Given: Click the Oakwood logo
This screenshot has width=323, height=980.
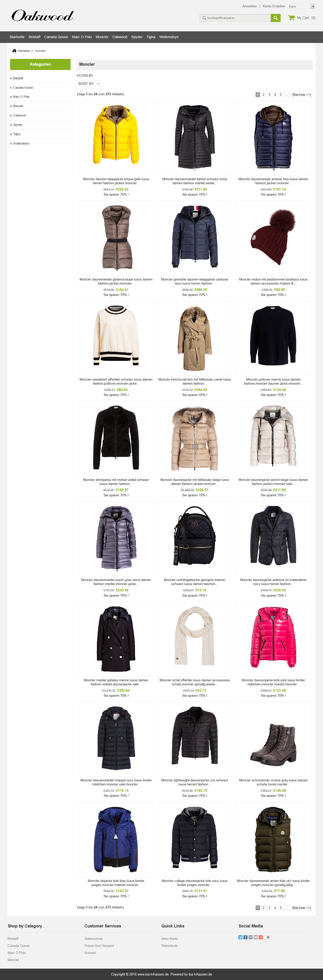Looking at the screenshot, I should pyautogui.click(x=43, y=16).
